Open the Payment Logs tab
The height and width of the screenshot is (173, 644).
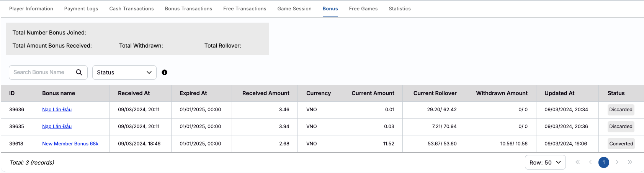(81, 9)
